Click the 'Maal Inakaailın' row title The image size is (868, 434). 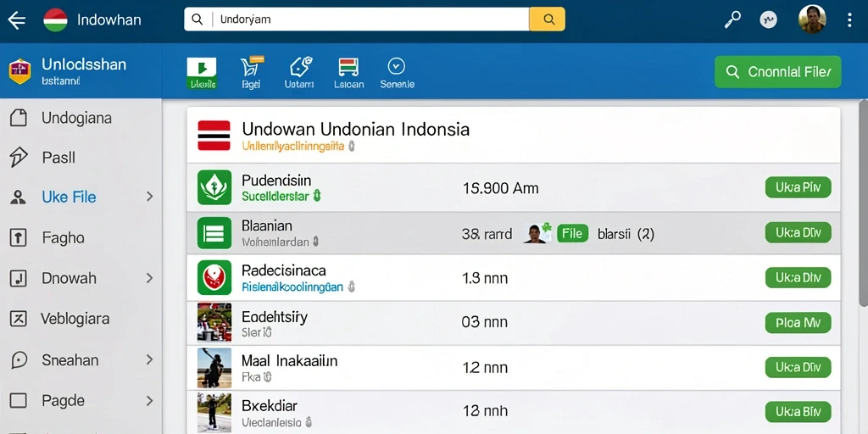coord(290,361)
